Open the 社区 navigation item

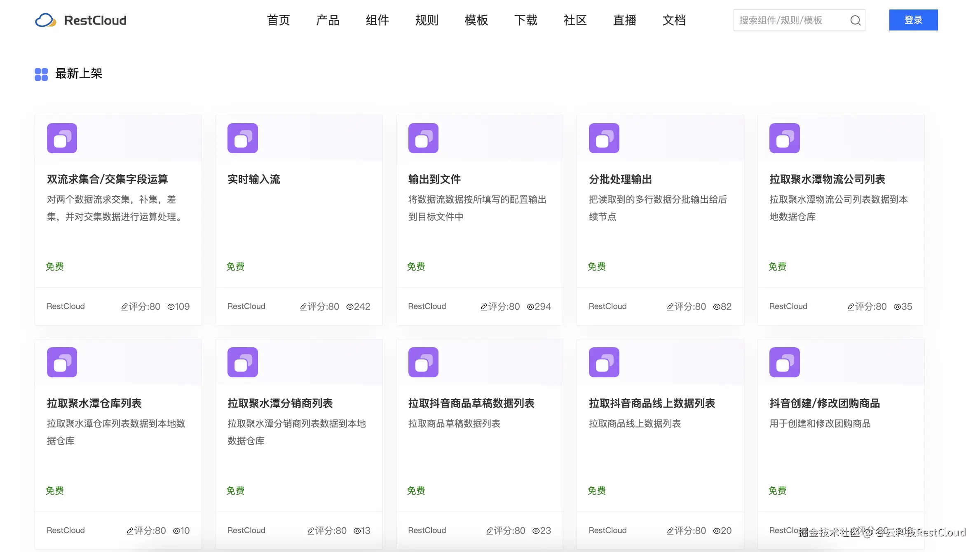(575, 20)
